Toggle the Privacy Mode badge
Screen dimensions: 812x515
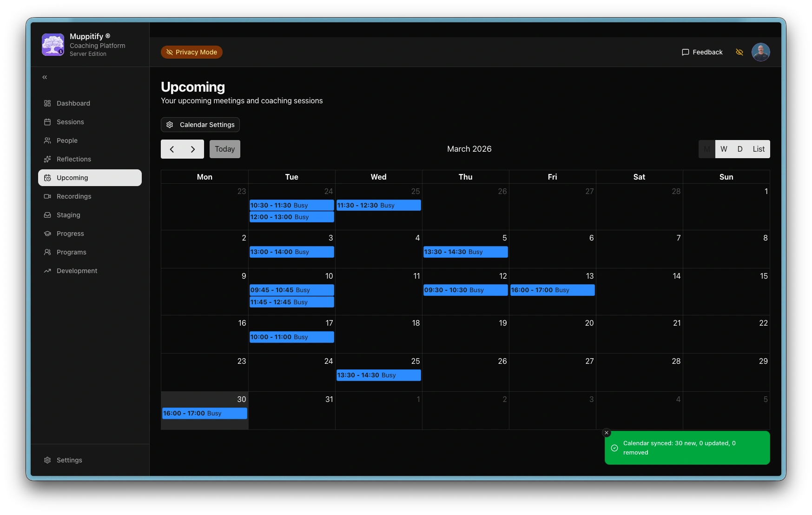[x=191, y=52]
